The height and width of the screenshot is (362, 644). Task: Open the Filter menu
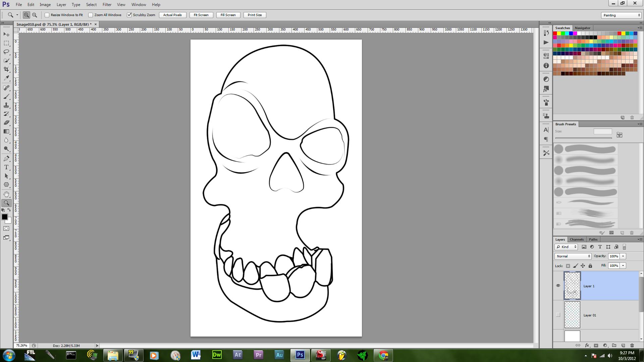pos(107,5)
